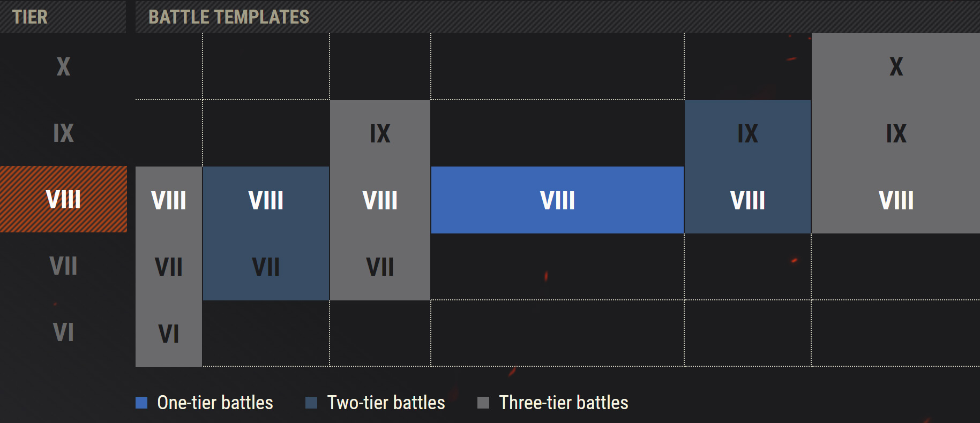
Task: Click IX in the two-tier VIII-IX template
Action: [747, 133]
